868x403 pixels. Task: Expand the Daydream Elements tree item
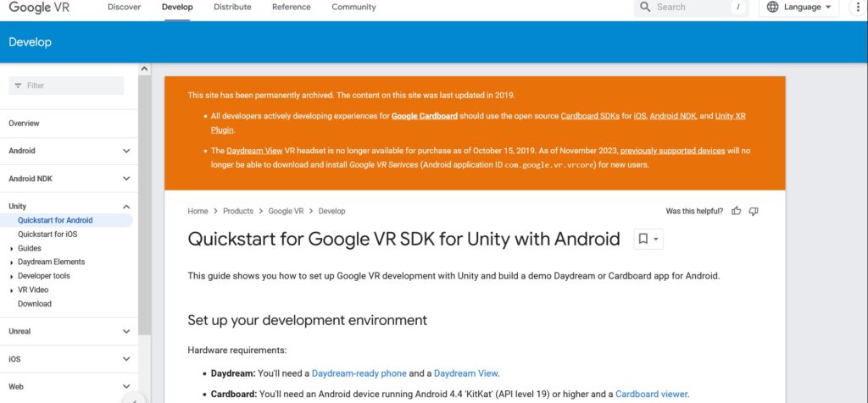coord(12,262)
